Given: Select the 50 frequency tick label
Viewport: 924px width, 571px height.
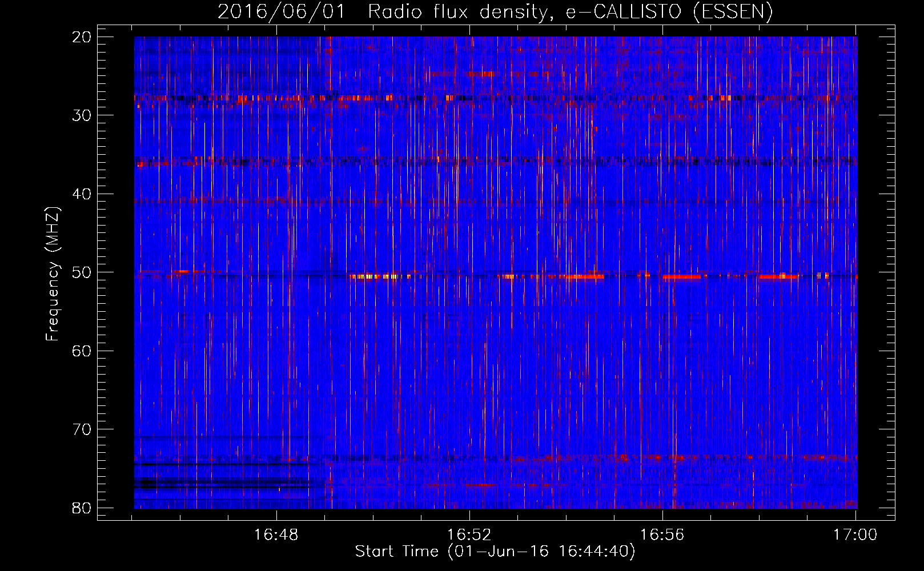Looking at the screenshot, I should (x=82, y=272).
